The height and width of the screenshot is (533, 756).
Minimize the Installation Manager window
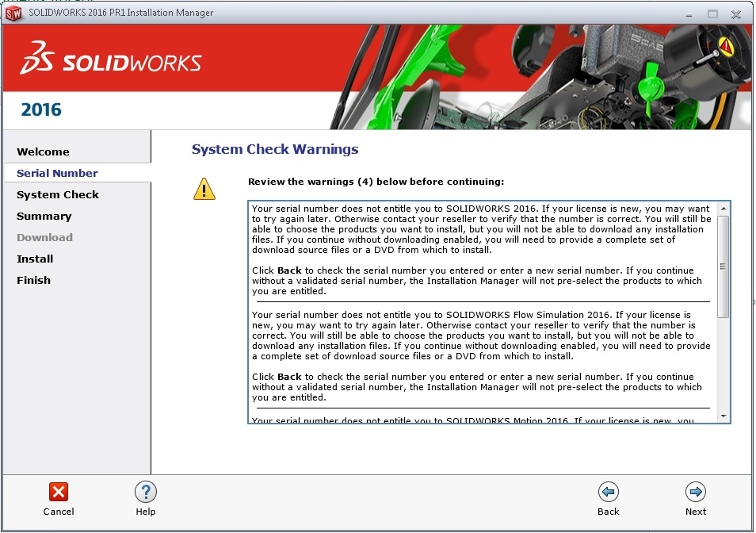(689, 14)
